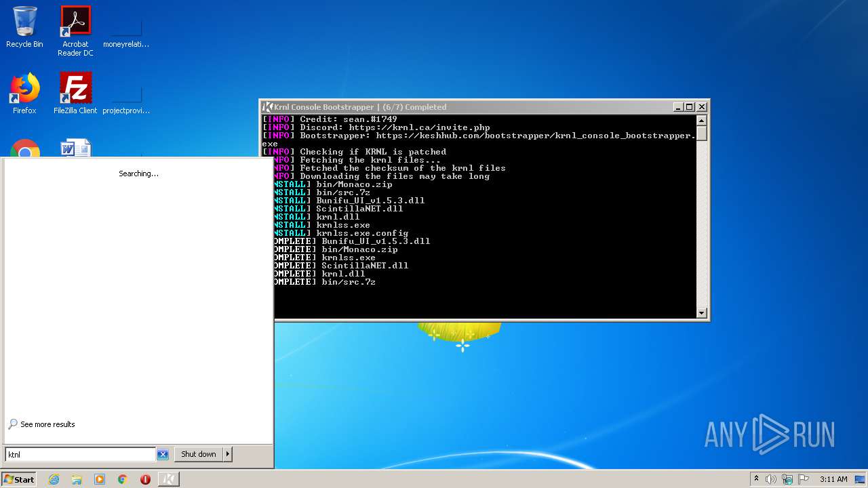Click the 'Searching...' status text
Image resolution: width=868 pixels, height=488 pixels.
click(138, 174)
